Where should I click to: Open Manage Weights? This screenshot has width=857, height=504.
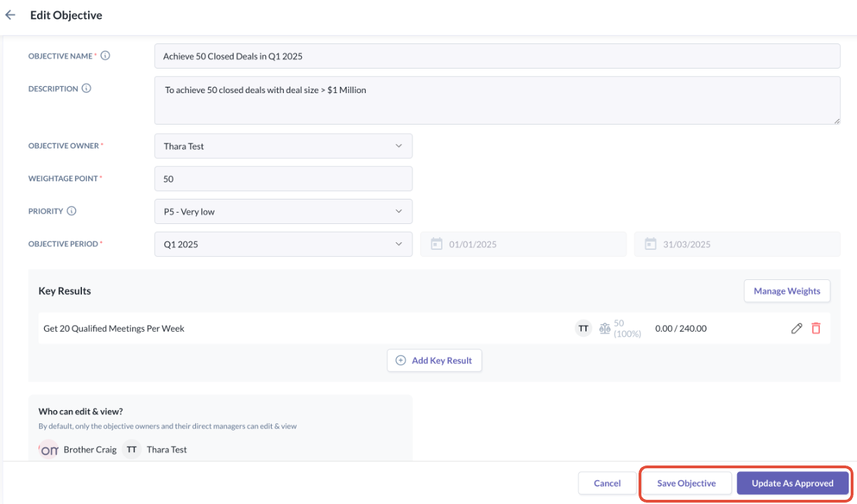787,291
